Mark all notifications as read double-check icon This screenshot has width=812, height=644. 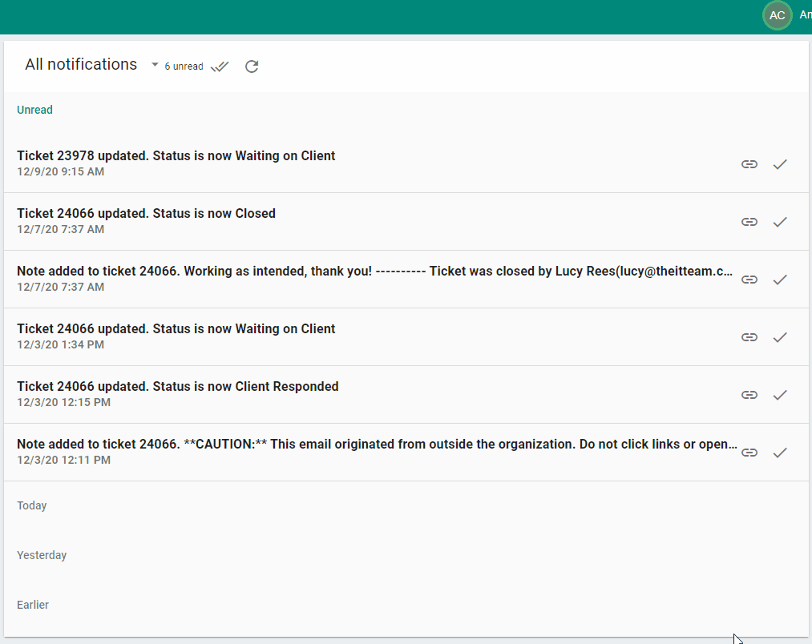pos(220,66)
